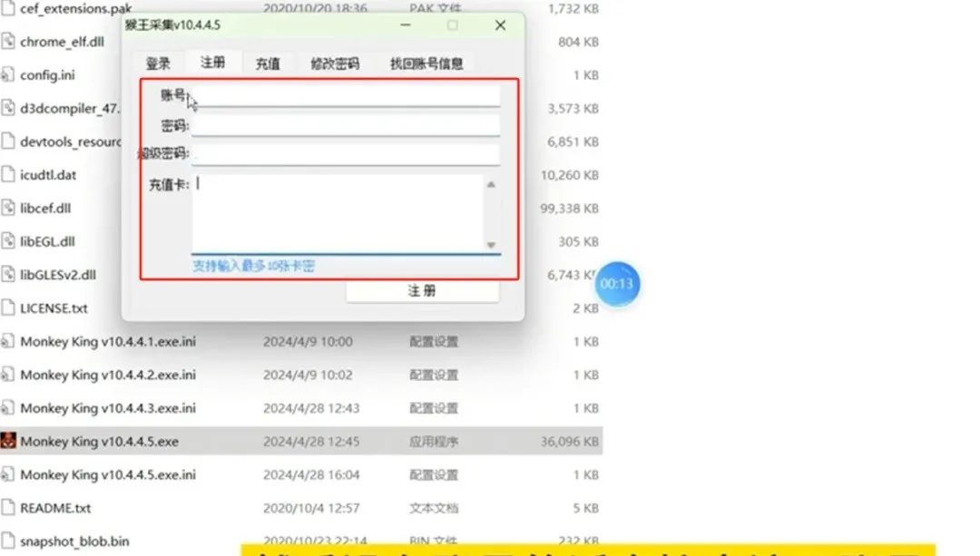Click the Monkey King v10.4.4.5.exe application icon
The image size is (980, 556).
tap(8, 442)
